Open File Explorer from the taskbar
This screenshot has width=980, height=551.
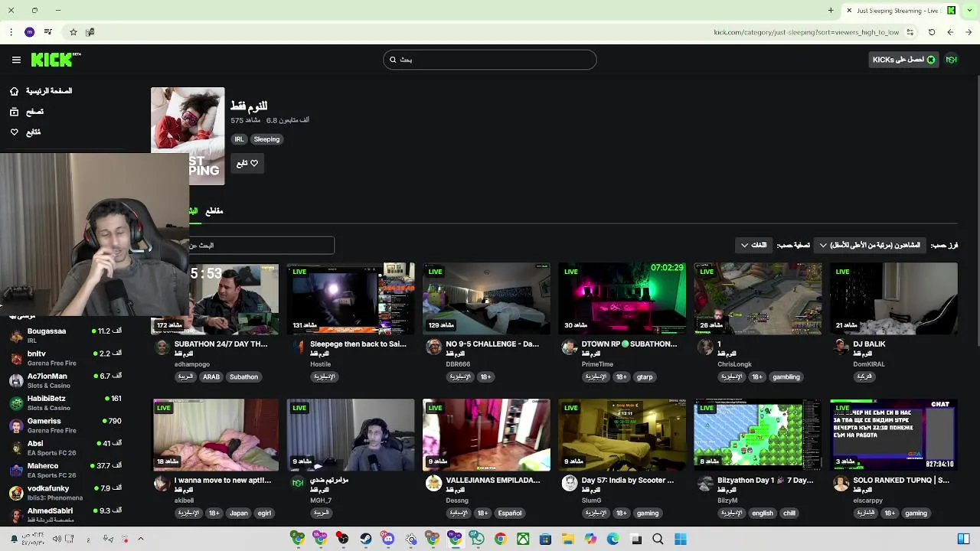[x=568, y=539]
